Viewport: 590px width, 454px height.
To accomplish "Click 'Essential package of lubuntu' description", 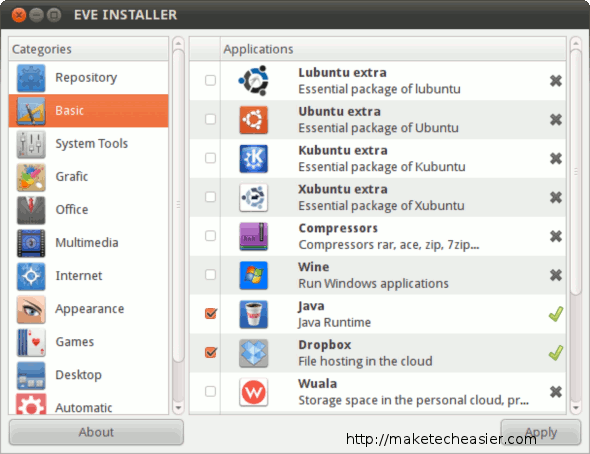I will click(379, 90).
